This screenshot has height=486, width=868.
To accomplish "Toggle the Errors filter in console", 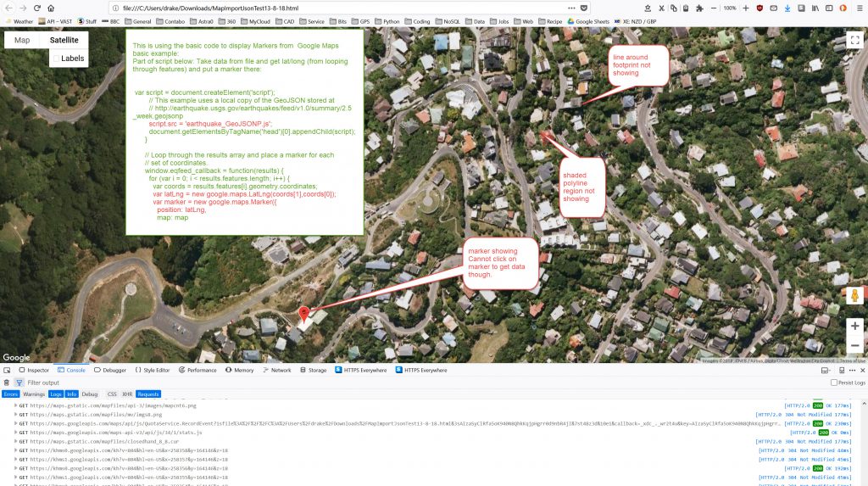I will (10, 394).
